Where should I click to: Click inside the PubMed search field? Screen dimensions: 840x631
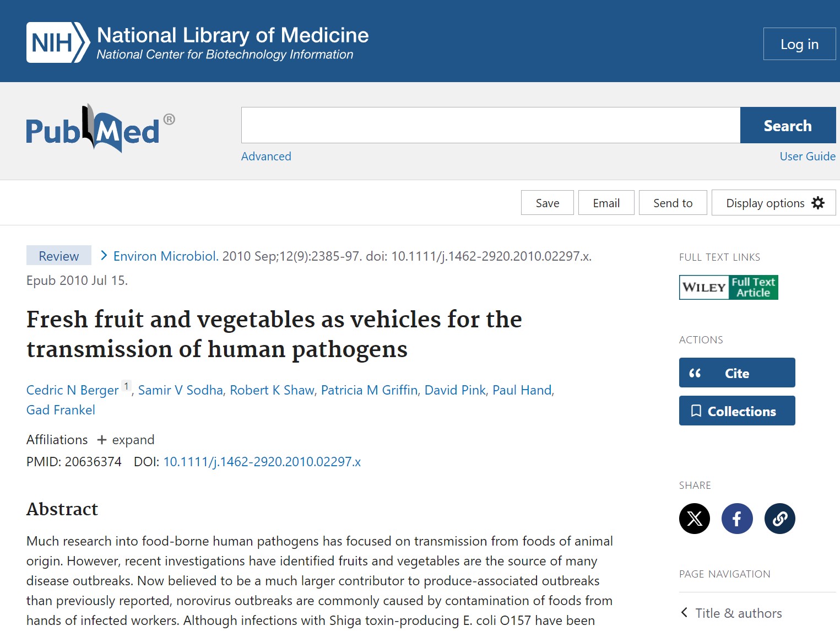pyautogui.click(x=490, y=125)
